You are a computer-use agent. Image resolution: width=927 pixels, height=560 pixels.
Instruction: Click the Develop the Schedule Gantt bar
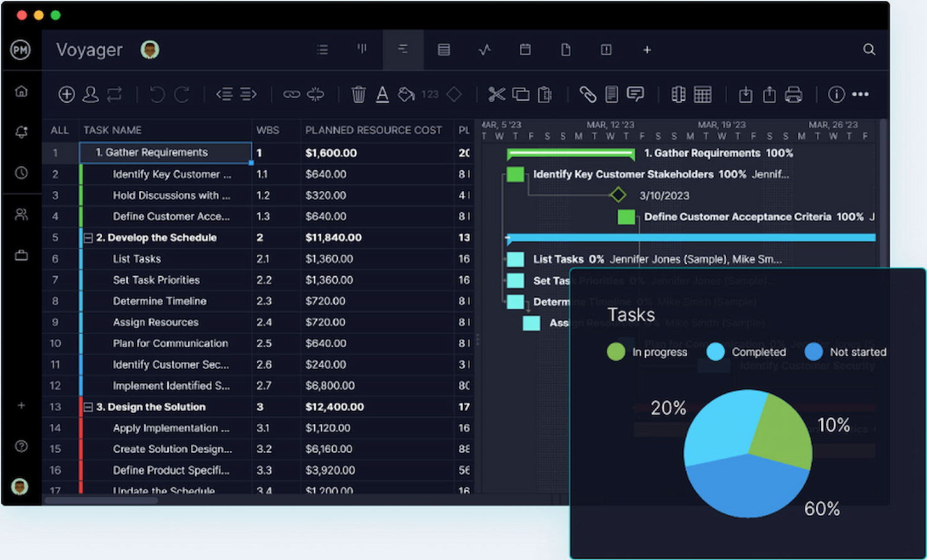[x=691, y=237]
